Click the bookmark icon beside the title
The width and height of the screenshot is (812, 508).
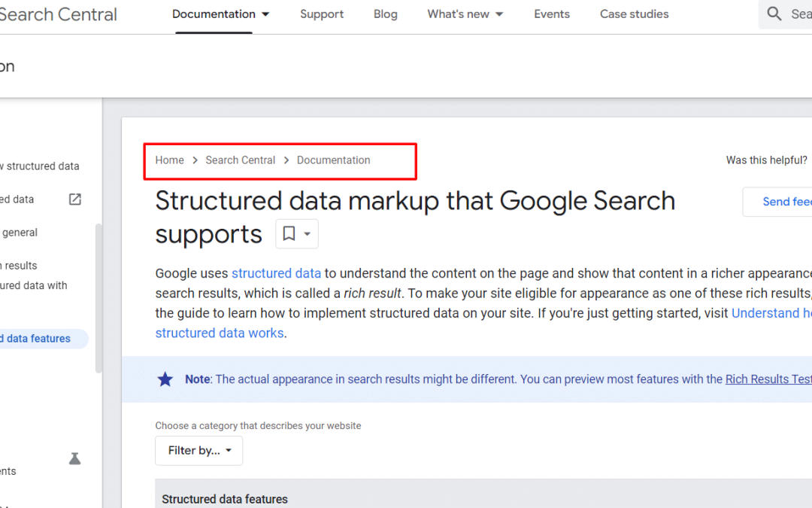pos(289,234)
